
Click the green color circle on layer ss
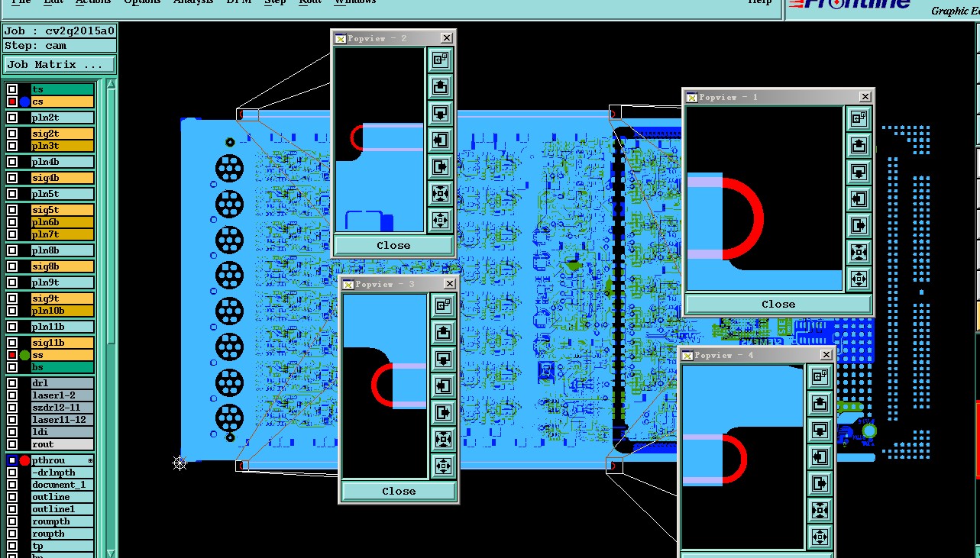tap(24, 355)
